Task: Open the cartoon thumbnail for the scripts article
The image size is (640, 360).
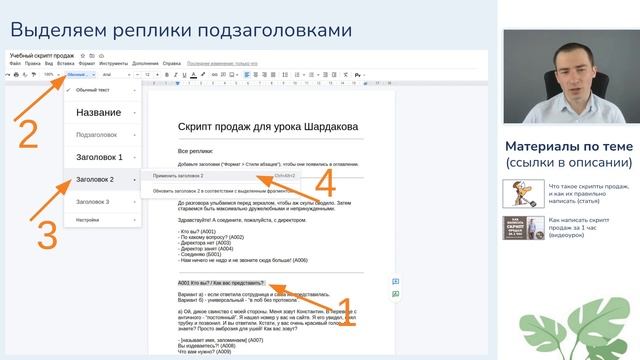Action: [523, 193]
